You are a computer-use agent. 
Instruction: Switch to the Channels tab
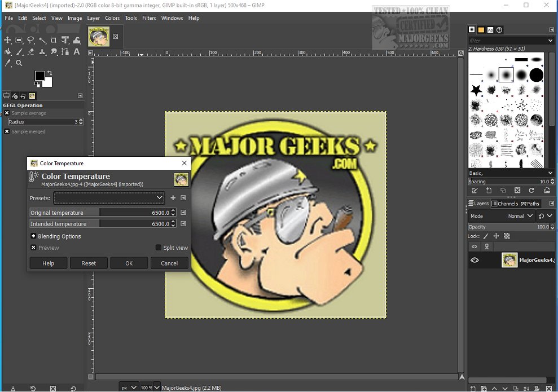coord(505,204)
